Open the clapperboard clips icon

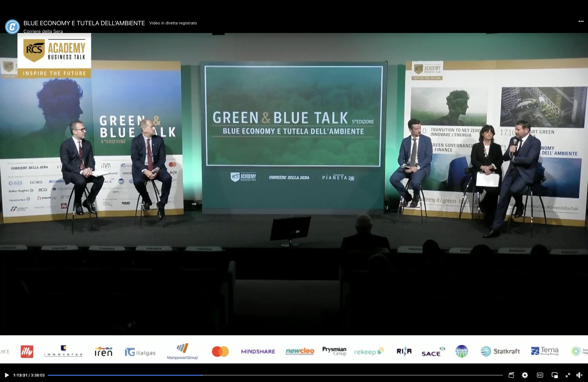click(x=511, y=375)
